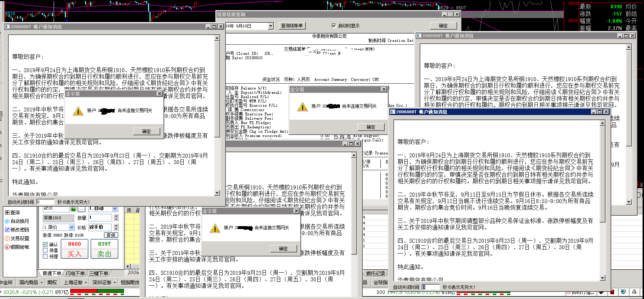Open the 银期转帐 bank transfer icon item

pyautogui.click(x=17, y=247)
